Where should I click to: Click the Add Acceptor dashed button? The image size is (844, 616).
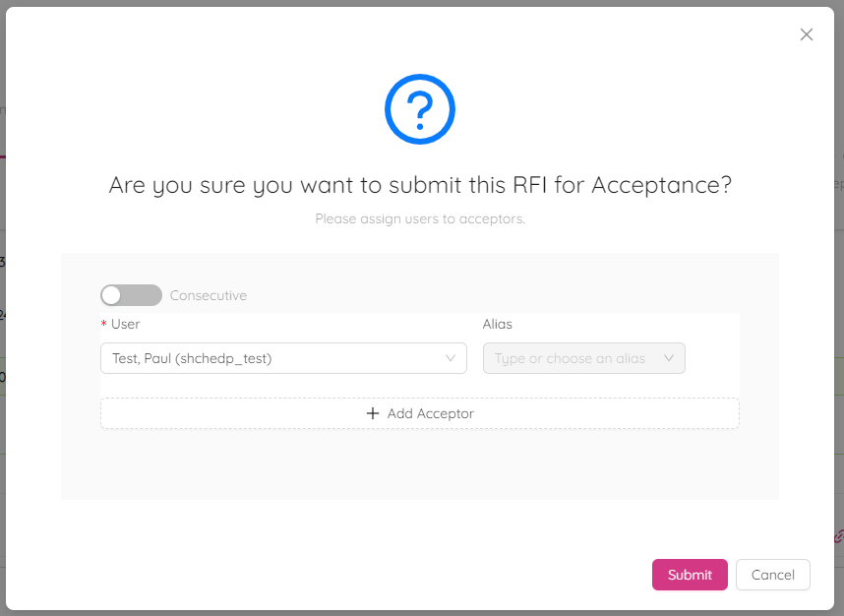[420, 413]
